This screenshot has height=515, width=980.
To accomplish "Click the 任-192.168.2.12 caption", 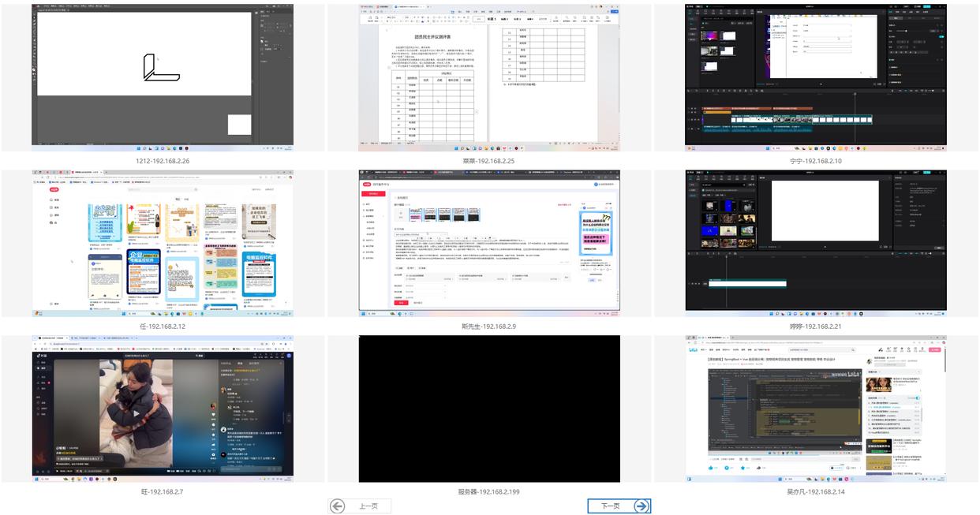I will (x=163, y=327).
